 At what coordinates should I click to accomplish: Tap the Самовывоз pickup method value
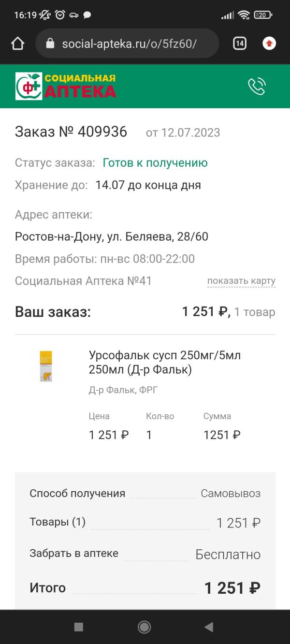[231, 494]
